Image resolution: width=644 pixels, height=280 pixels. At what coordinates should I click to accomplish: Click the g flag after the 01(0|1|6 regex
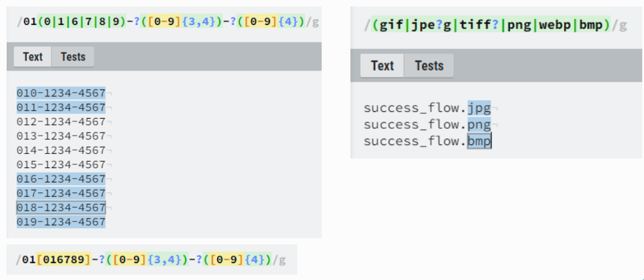click(315, 22)
